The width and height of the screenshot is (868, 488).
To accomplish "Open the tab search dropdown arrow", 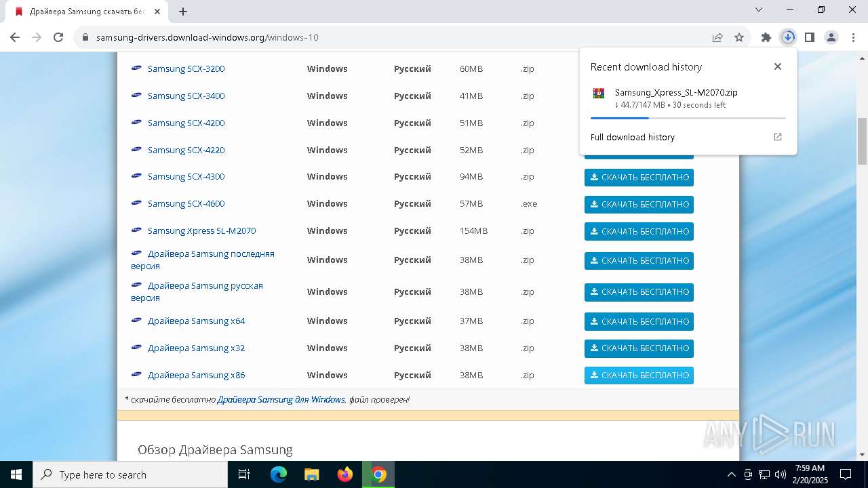I will tap(759, 9).
